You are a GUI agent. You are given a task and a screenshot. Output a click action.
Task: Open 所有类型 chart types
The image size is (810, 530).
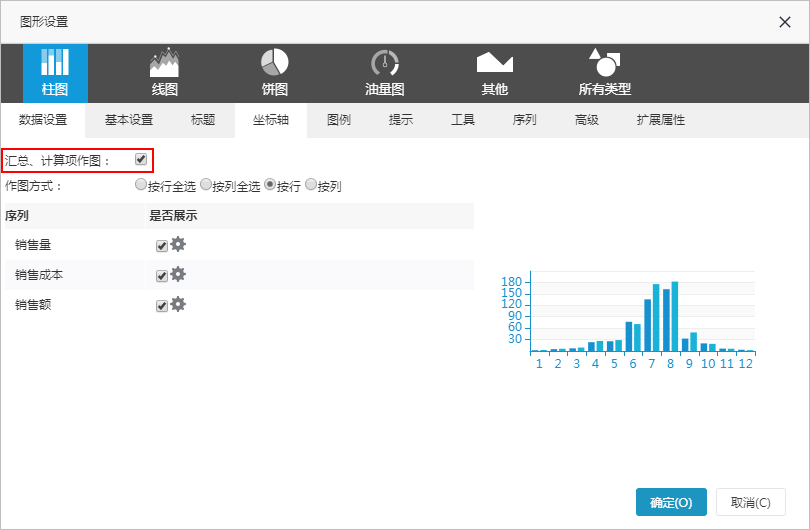(x=605, y=73)
